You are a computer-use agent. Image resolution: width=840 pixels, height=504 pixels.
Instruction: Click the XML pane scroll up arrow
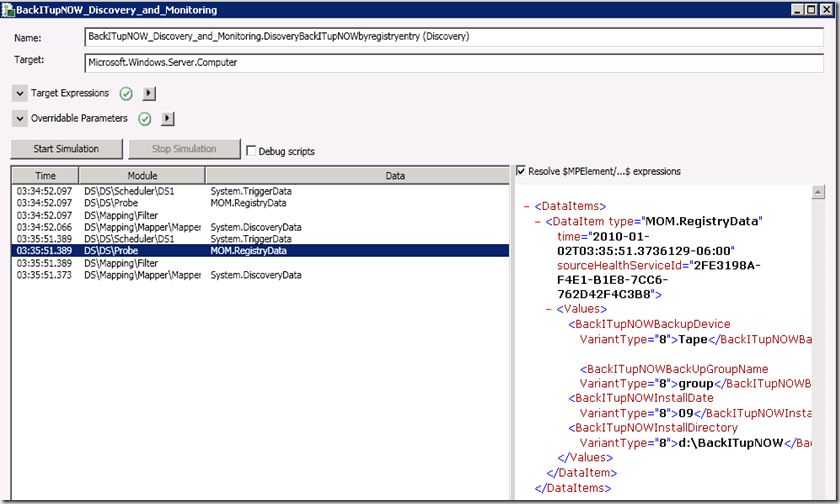(818, 192)
